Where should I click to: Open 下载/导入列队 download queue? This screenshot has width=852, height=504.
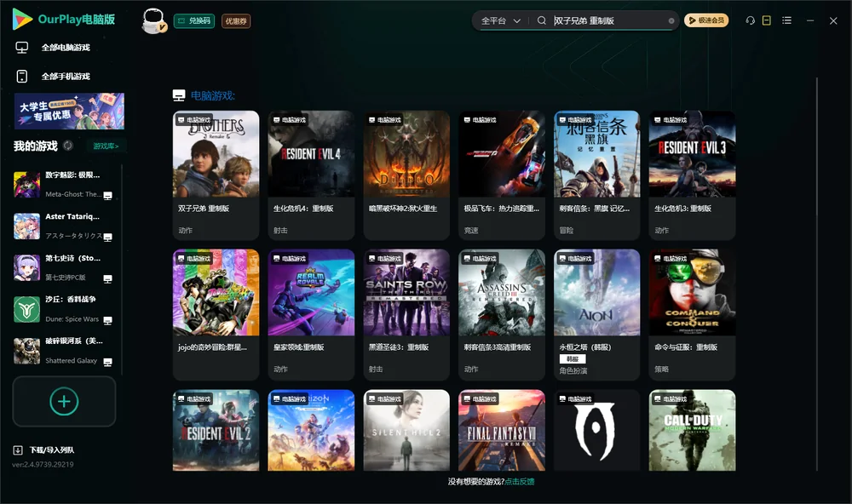point(52,450)
